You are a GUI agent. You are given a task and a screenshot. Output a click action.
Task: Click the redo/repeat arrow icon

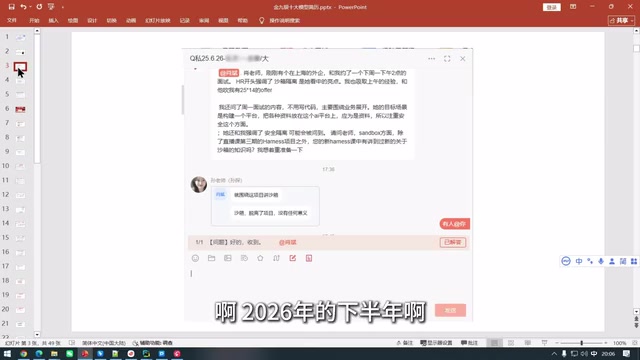click(x=39, y=7)
